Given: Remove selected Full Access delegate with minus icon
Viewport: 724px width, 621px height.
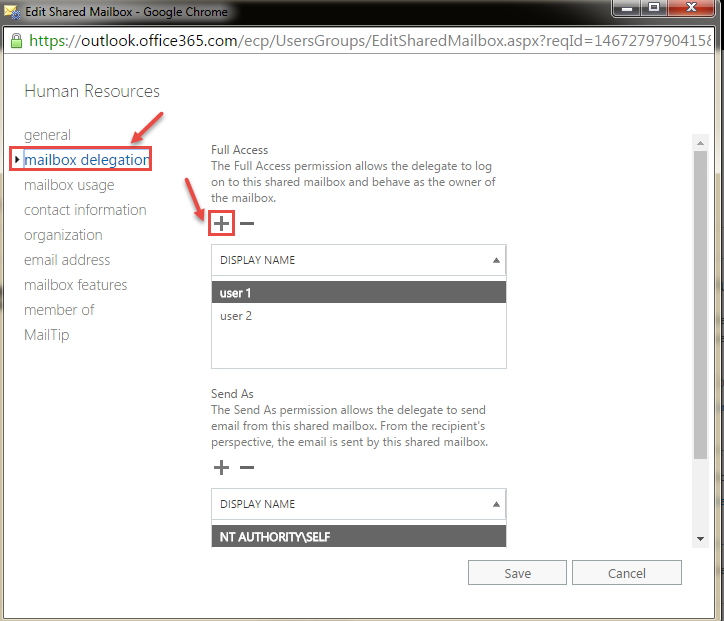Looking at the screenshot, I should point(247,224).
